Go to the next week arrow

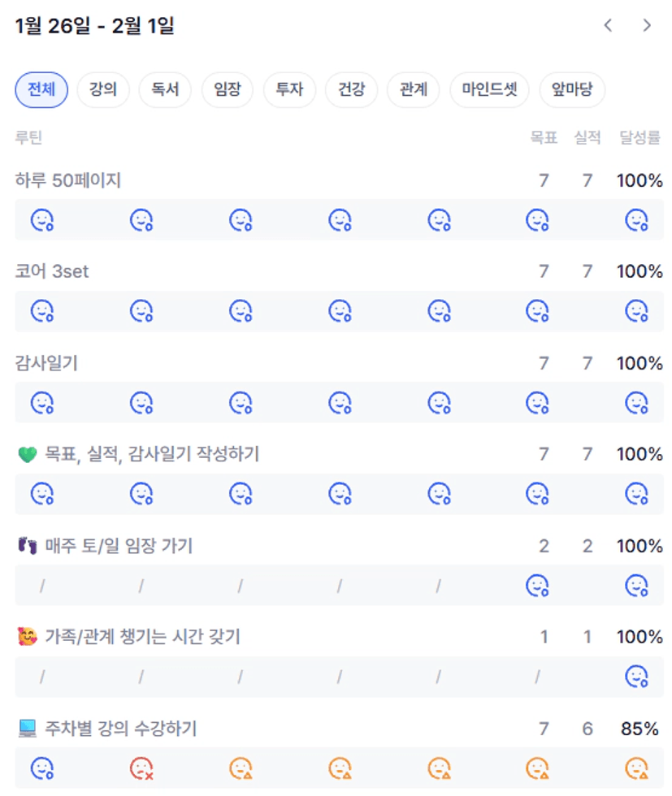tap(647, 26)
